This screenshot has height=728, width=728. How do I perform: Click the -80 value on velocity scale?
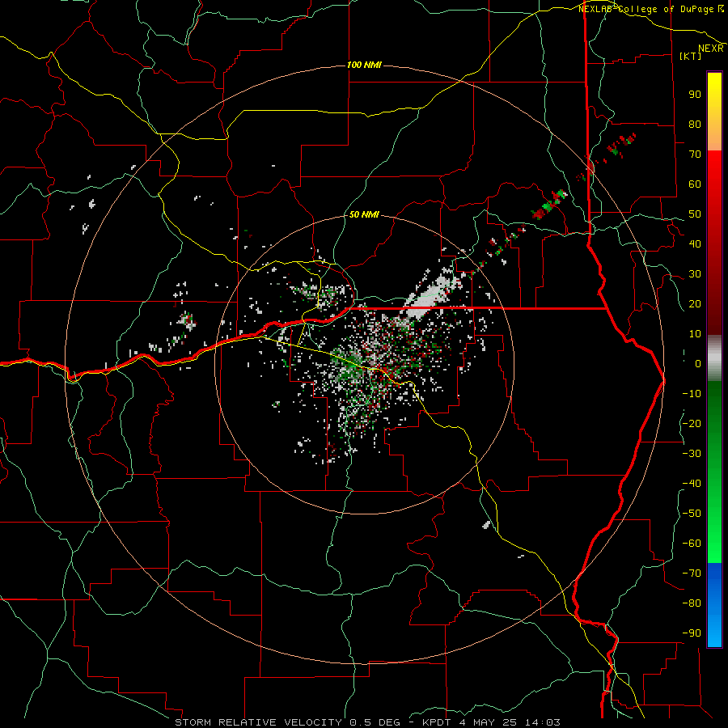692,603
